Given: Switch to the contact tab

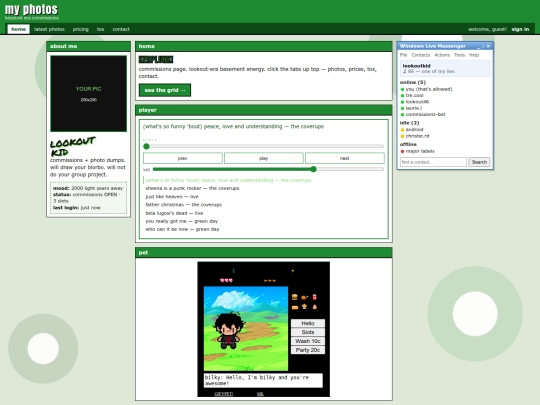Looking at the screenshot, I should coord(121,29).
